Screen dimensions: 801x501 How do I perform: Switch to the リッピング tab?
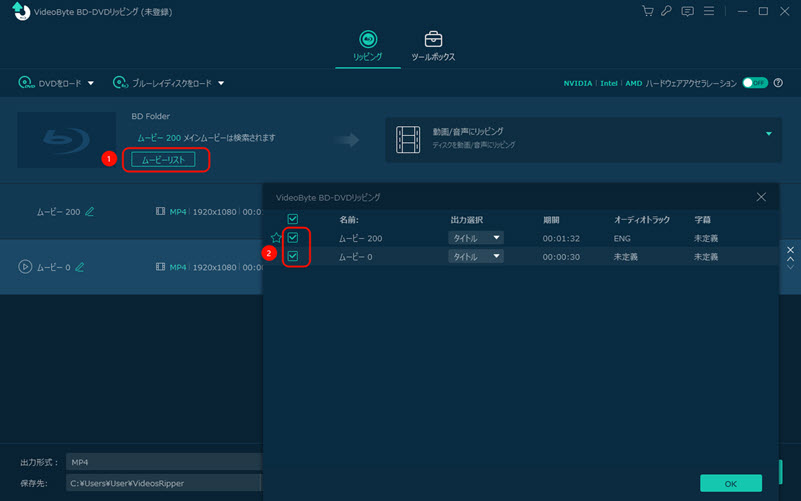tap(368, 46)
